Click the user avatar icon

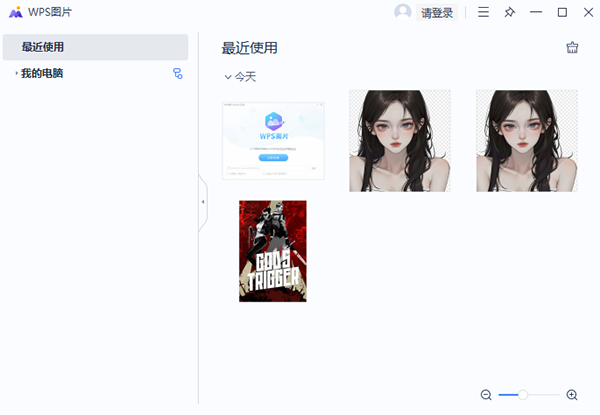point(403,12)
